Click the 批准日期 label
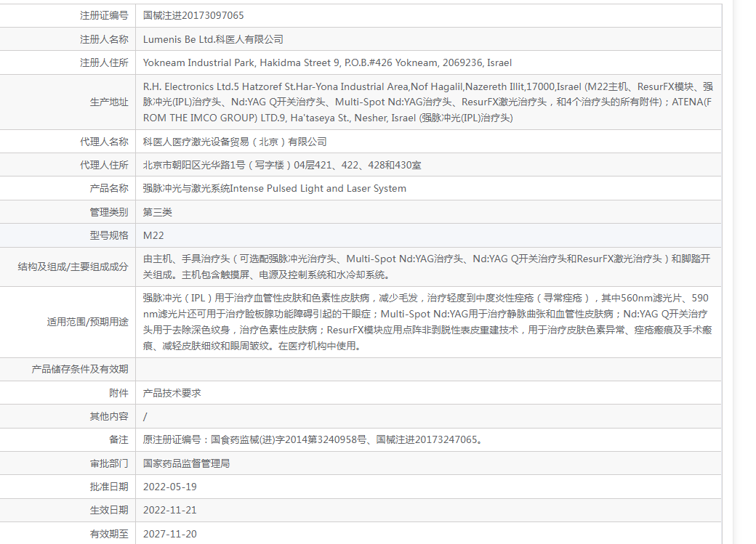This screenshot has width=756, height=544. (x=109, y=487)
